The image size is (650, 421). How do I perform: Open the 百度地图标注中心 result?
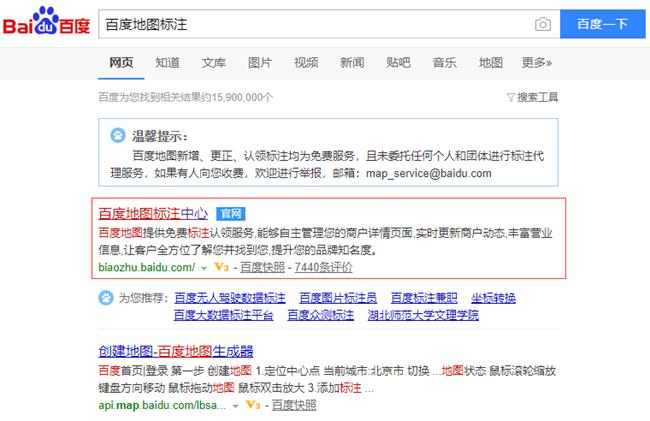(x=153, y=213)
